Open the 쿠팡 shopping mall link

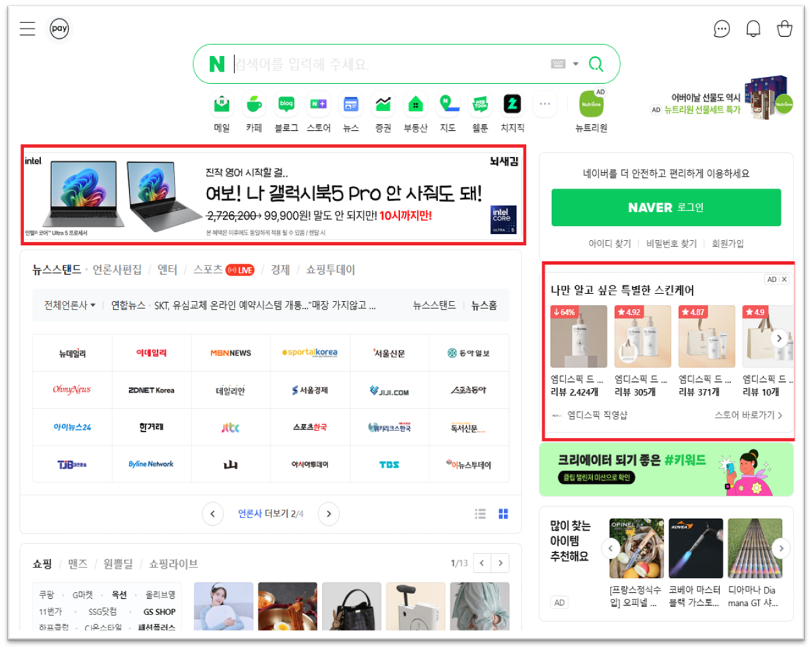(46, 595)
